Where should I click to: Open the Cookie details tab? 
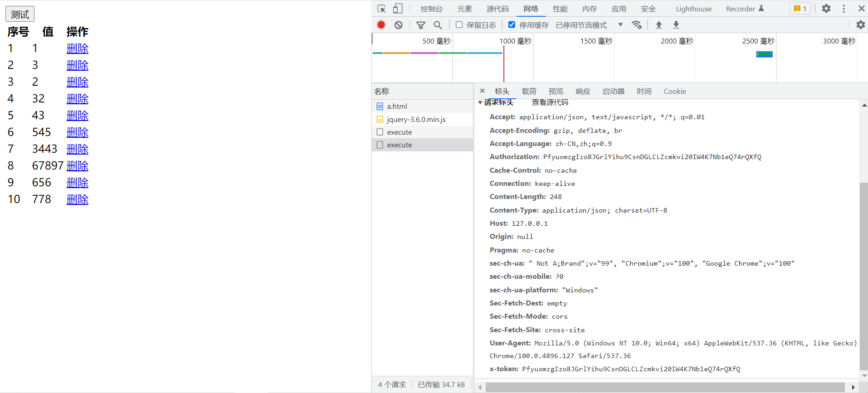675,91
